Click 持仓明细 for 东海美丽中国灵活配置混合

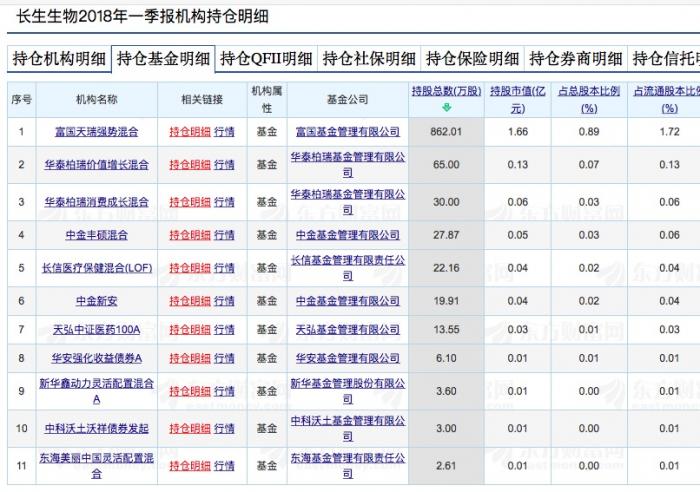point(190,466)
